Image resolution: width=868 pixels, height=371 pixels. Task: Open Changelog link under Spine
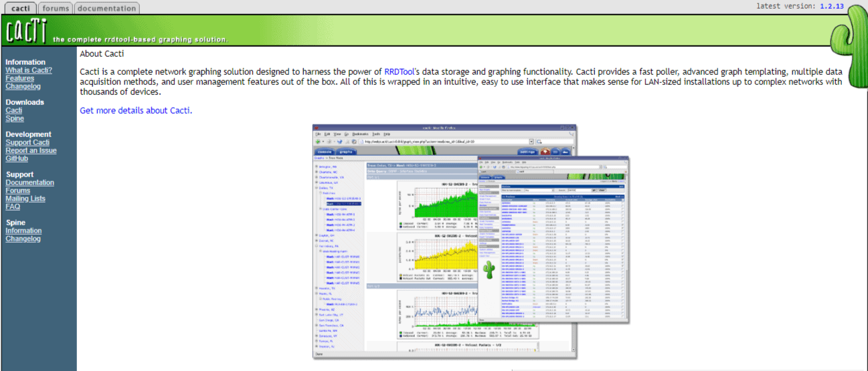23,239
